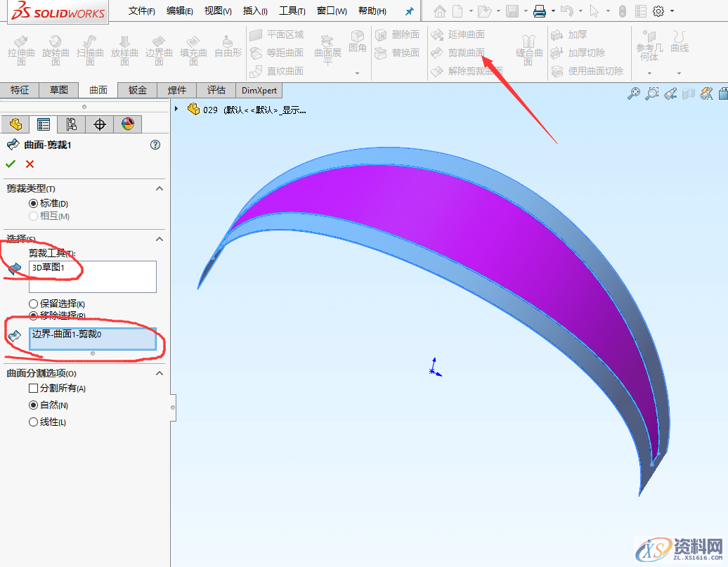Collapse the 剪裁类型 section
Image resolution: width=728 pixels, height=567 pixels.
(x=160, y=188)
